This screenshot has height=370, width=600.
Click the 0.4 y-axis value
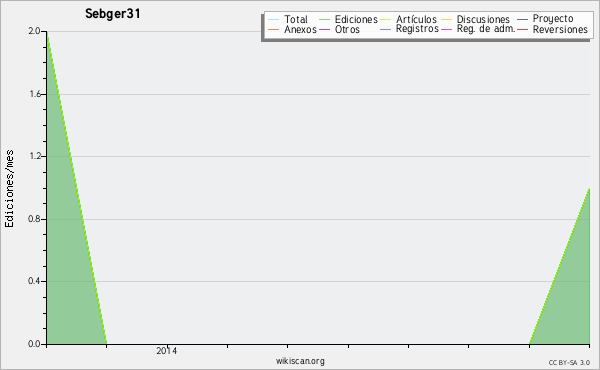[x=34, y=281]
